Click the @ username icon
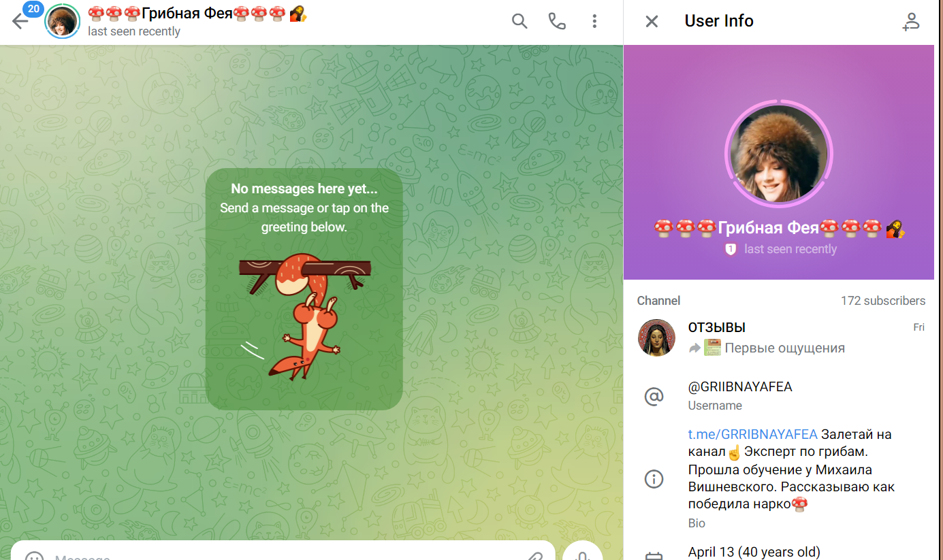Image resolution: width=943 pixels, height=560 pixels. [654, 396]
